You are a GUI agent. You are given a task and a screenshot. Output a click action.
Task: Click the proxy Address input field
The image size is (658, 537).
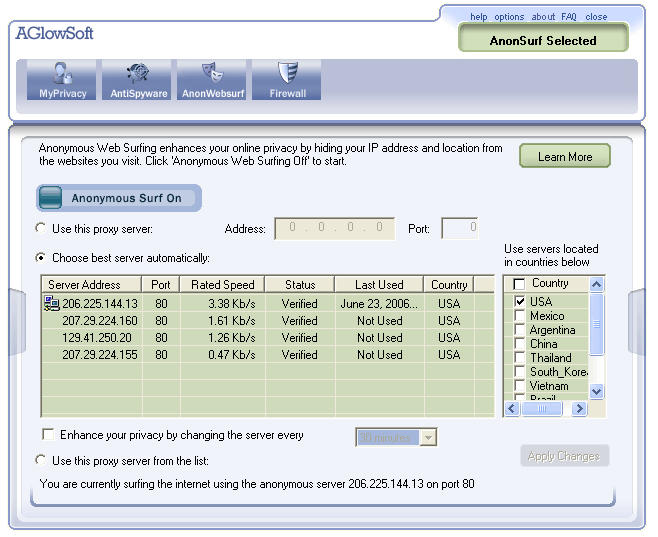pyautogui.click(x=334, y=228)
